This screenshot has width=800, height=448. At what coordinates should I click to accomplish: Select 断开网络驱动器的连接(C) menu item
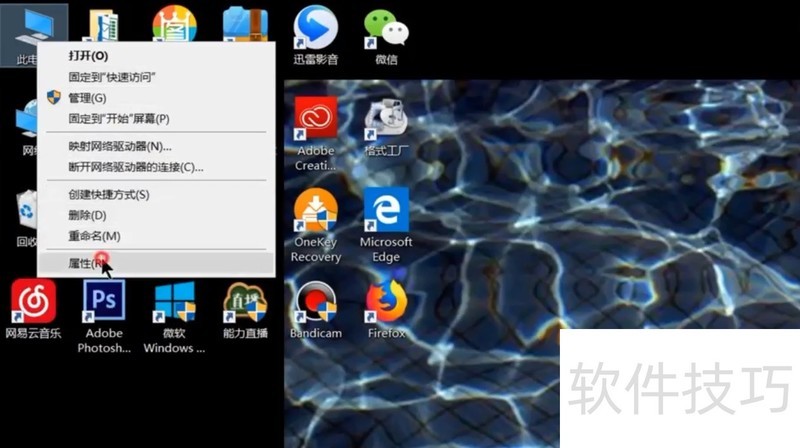(x=135, y=167)
